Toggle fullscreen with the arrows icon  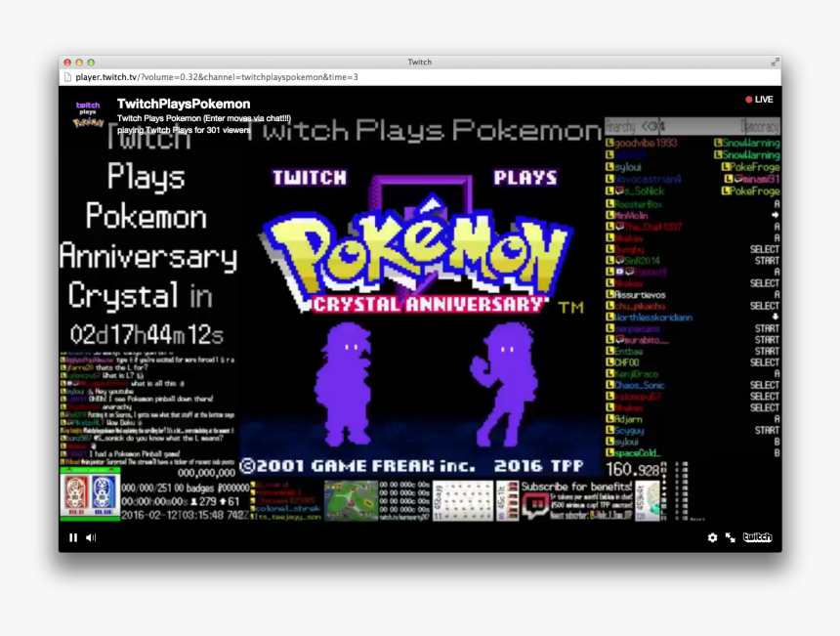coord(731,537)
